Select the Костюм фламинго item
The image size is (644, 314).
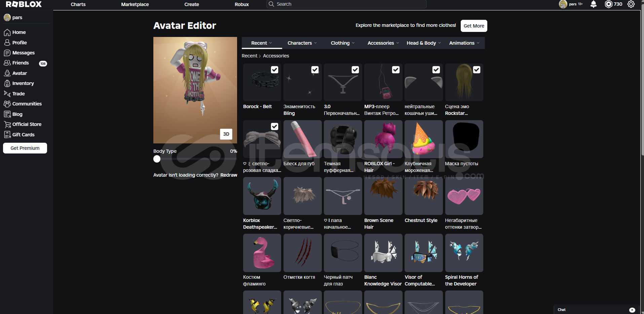pos(262,253)
